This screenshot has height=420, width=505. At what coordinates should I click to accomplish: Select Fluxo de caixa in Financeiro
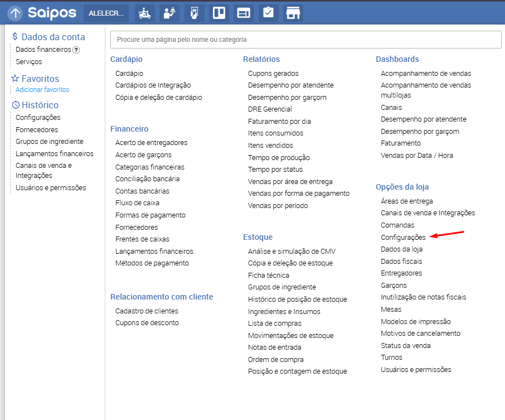pyautogui.click(x=137, y=203)
